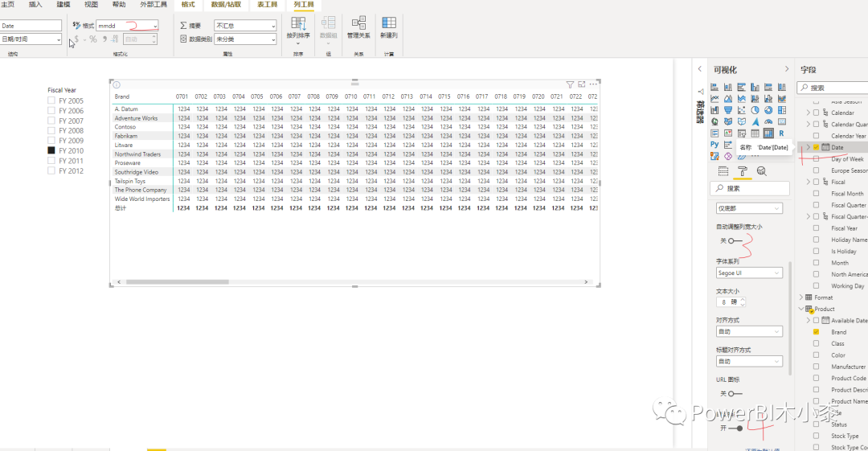Click the 新建列 button
Viewport: 868px width, 451px height.
pyautogui.click(x=389, y=27)
